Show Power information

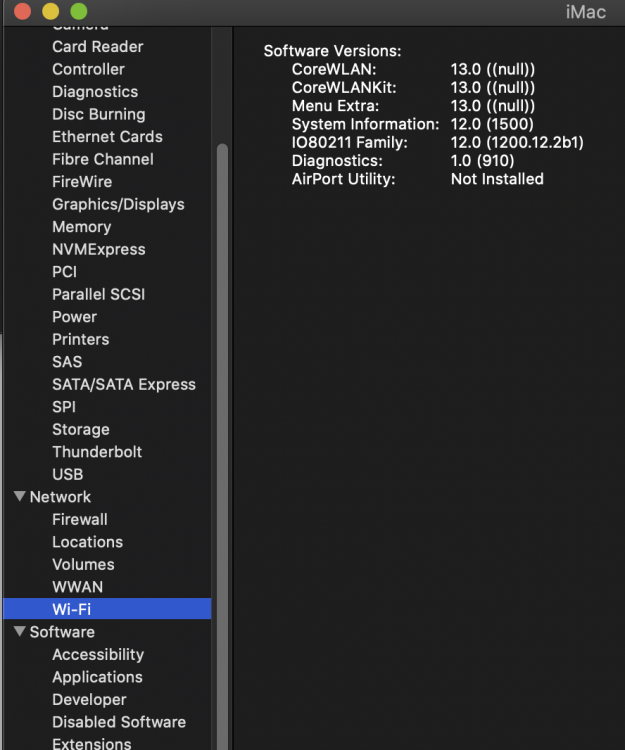pos(74,317)
